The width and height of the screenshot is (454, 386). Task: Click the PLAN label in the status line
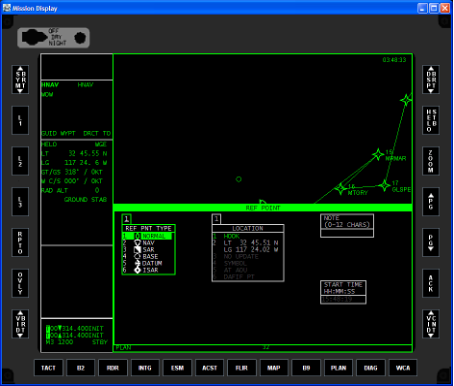click(x=123, y=348)
